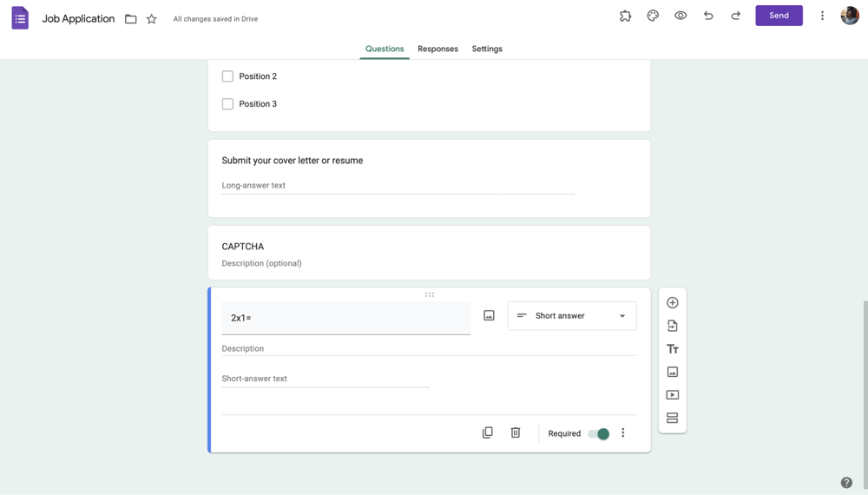This screenshot has height=495, width=868.
Task: Duplicate the 2x1= question
Action: (487, 432)
